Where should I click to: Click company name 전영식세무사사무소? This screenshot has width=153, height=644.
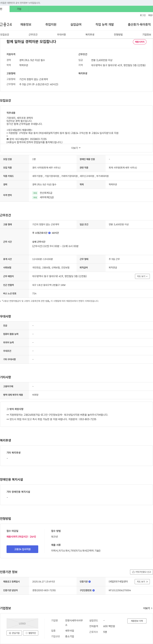(74, 623)
